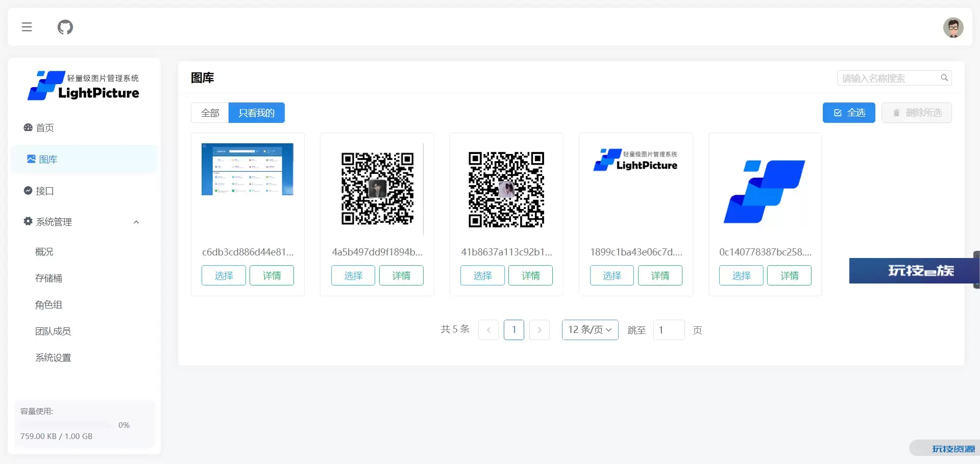The image size is (980, 464).
Task: Click 详情 for image 1899c1ba43e06c7d
Action: coord(660,275)
